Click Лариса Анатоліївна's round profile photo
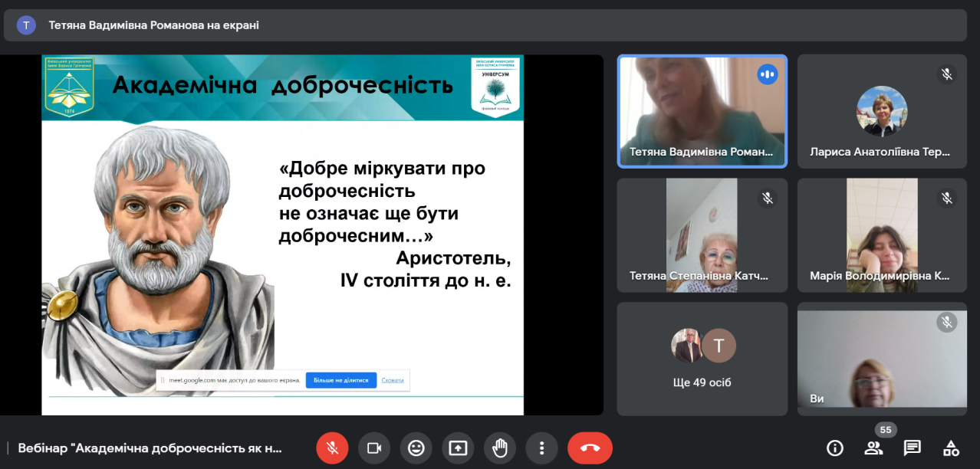This screenshot has height=469, width=980. tap(882, 111)
